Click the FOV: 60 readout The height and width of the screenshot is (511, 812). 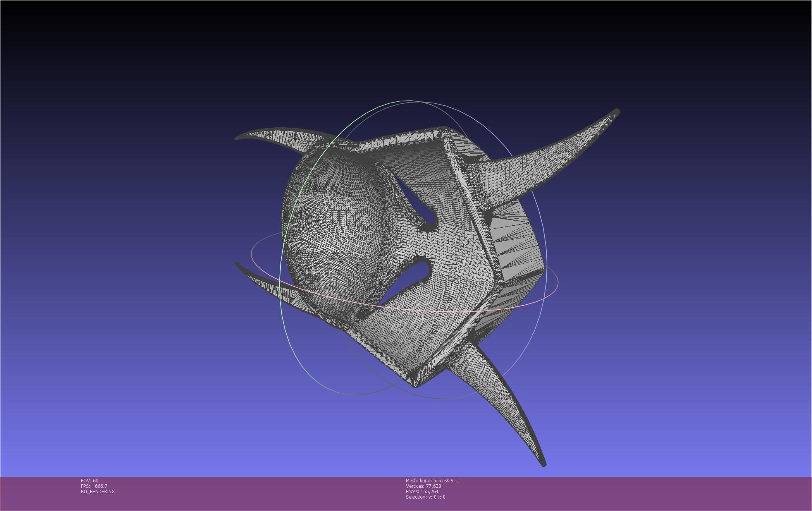click(x=89, y=481)
